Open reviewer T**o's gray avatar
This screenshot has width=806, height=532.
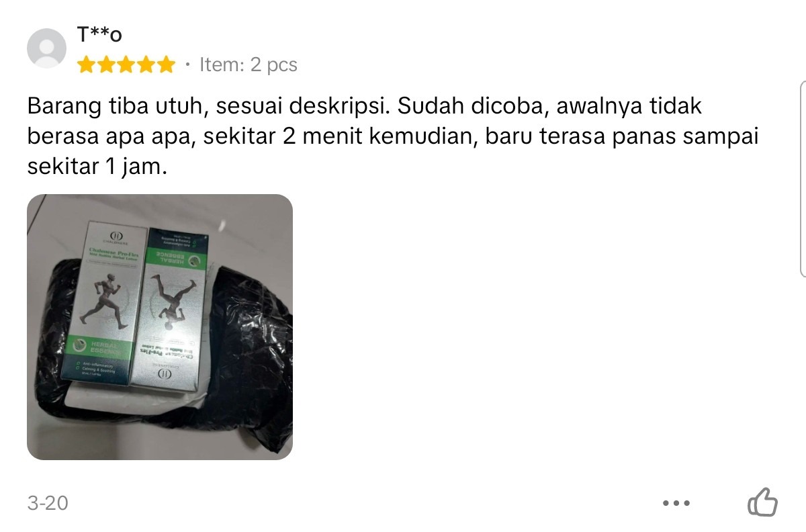pos(46,48)
